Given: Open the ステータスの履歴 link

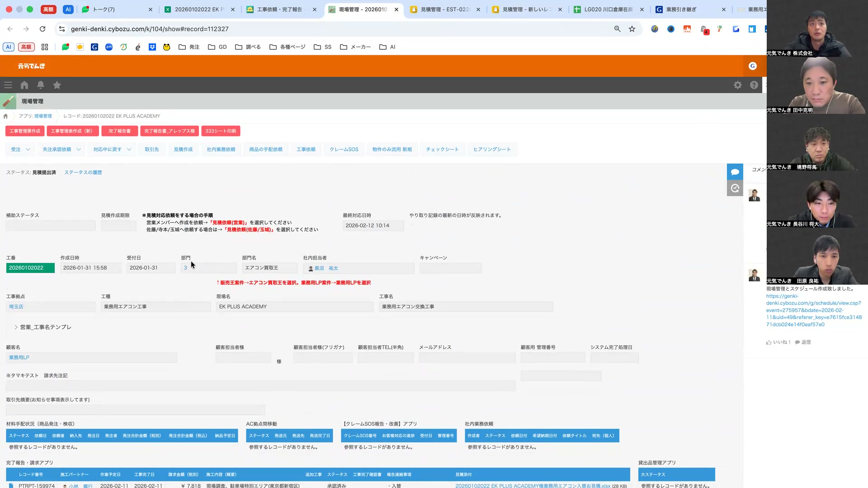Looking at the screenshot, I should 83,173.
